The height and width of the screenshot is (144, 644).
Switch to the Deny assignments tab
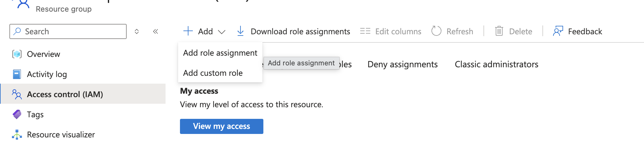[402, 64]
